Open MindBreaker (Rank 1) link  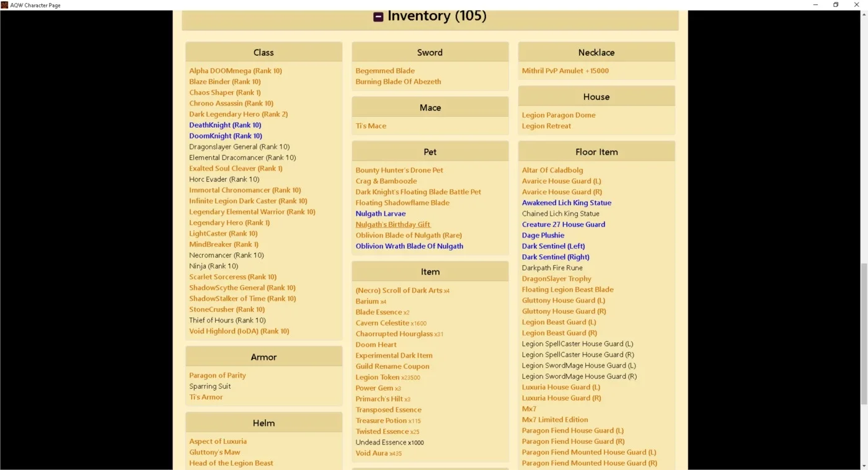(x=224, y=244)
